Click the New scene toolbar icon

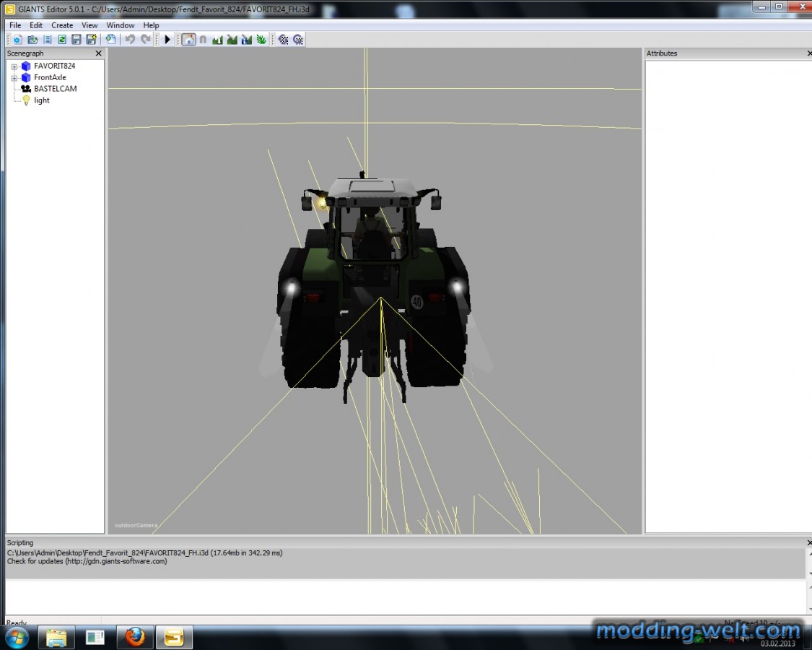(x=17, y=40)
